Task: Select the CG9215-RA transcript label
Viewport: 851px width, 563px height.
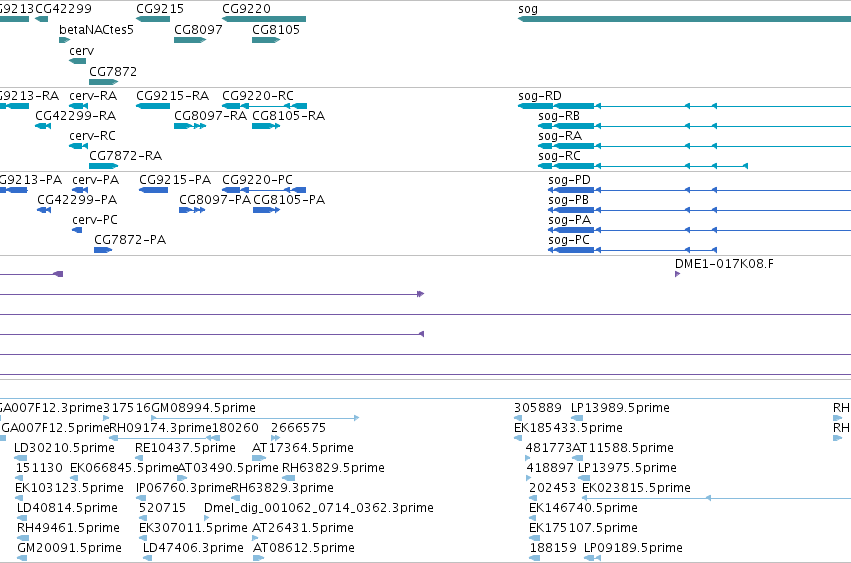Action: (173, 96)
